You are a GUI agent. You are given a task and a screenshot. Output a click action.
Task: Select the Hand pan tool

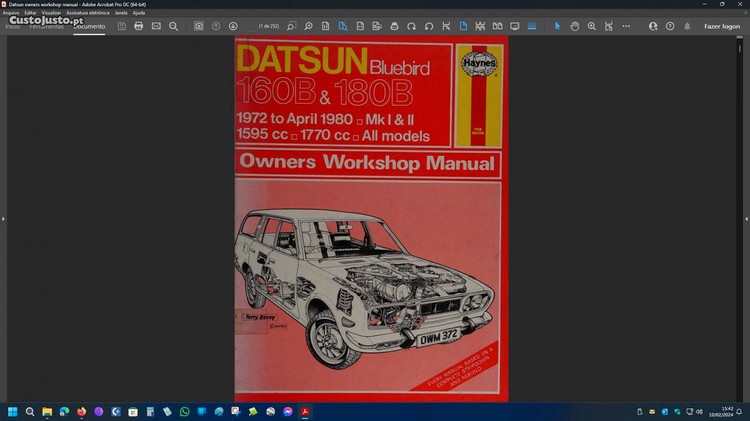(574, 26)
